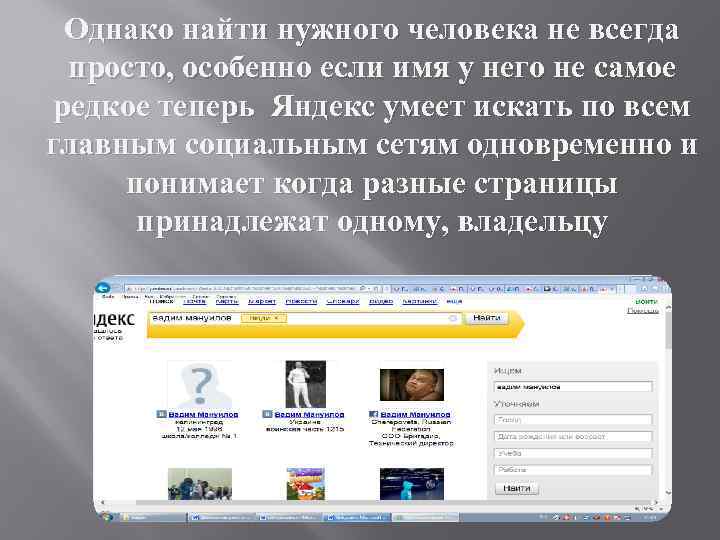Screen dimensions: 720x540
Task: Open the placeholder question-mark profile picture
Action: (200, 385)
